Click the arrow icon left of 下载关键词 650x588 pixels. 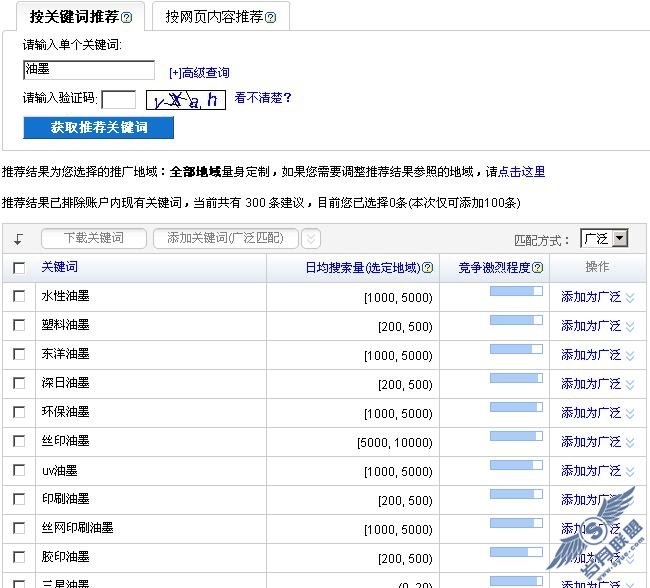[18, 239]
